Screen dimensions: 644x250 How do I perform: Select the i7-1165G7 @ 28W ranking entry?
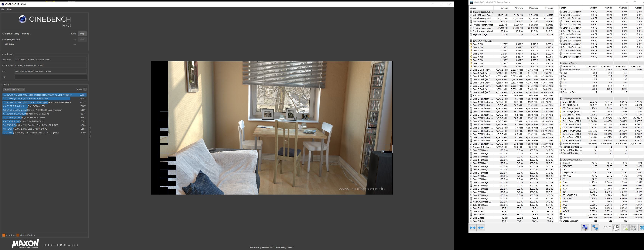click(45, 125)
